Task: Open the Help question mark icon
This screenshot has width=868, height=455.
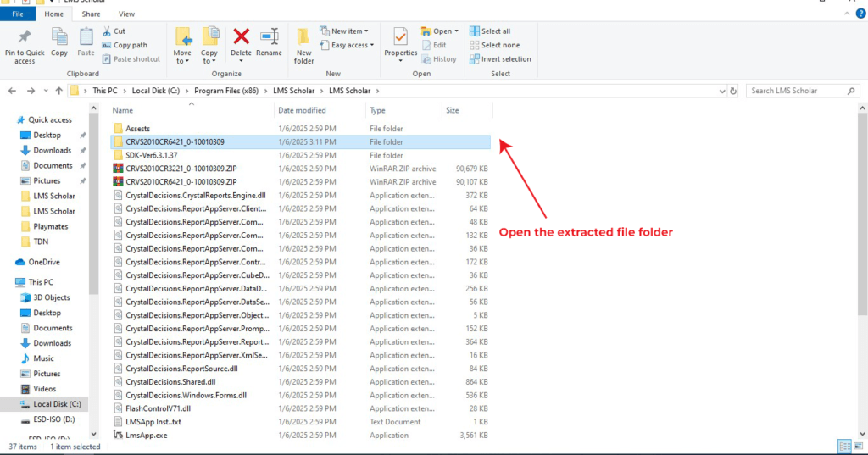Action: (x=861, y=14)
